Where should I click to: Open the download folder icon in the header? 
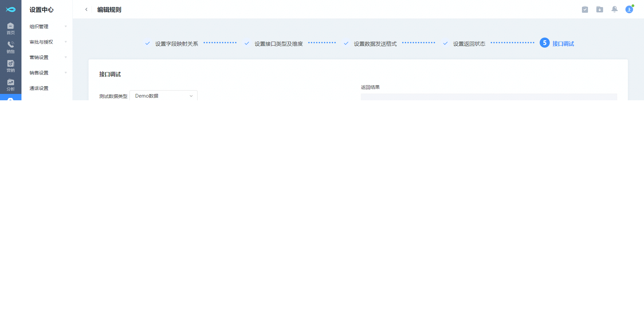coord(600,9)
